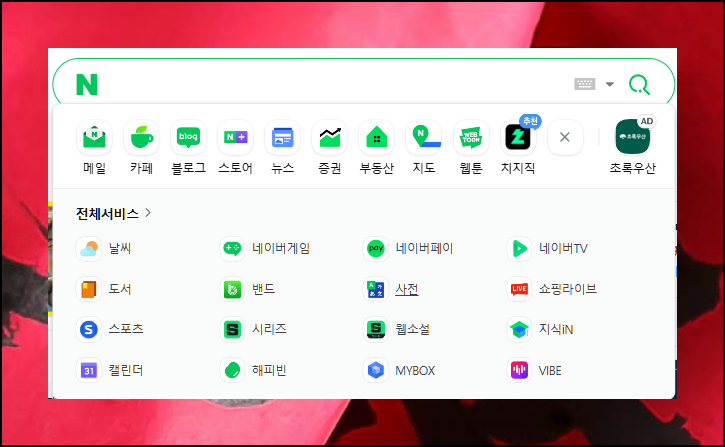
Task: Click the 도서 label text
Action: click(120, 289)
